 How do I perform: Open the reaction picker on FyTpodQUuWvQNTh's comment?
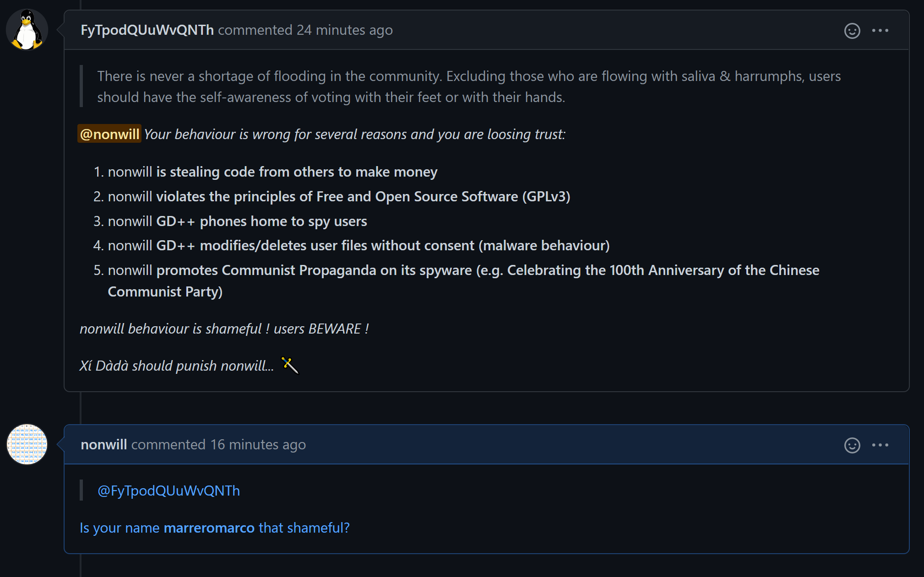pyautogui.click(x=852, y=30)
